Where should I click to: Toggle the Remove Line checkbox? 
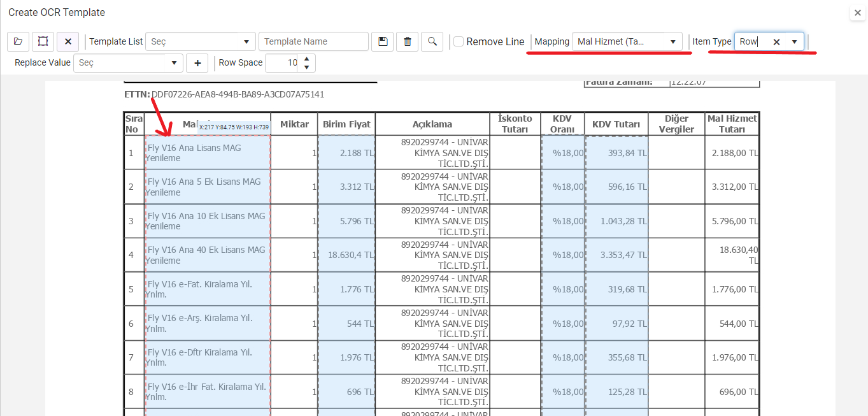[459, 41]
